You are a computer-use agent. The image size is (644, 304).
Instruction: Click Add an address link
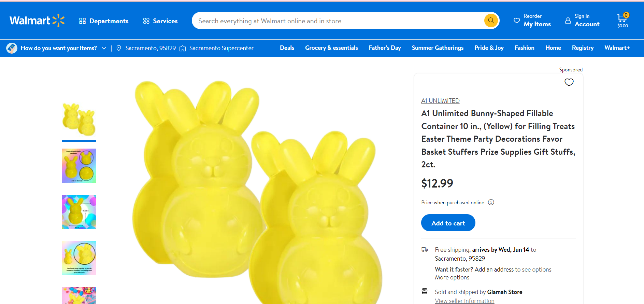(494, 270)
